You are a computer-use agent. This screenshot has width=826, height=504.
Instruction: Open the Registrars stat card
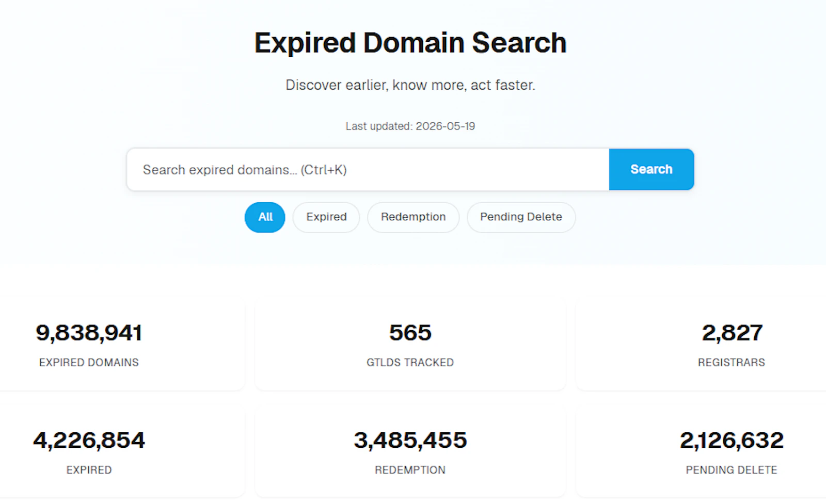tap(701, 345)
